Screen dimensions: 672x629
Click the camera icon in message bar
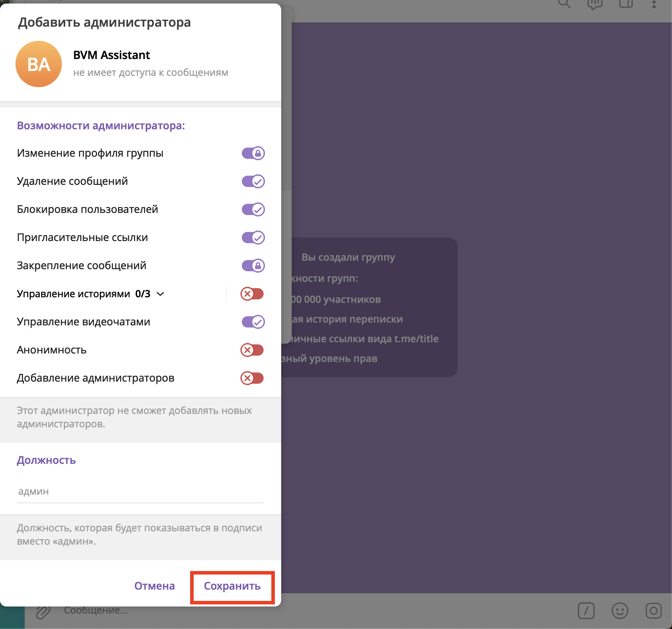[x=653, y=611]
